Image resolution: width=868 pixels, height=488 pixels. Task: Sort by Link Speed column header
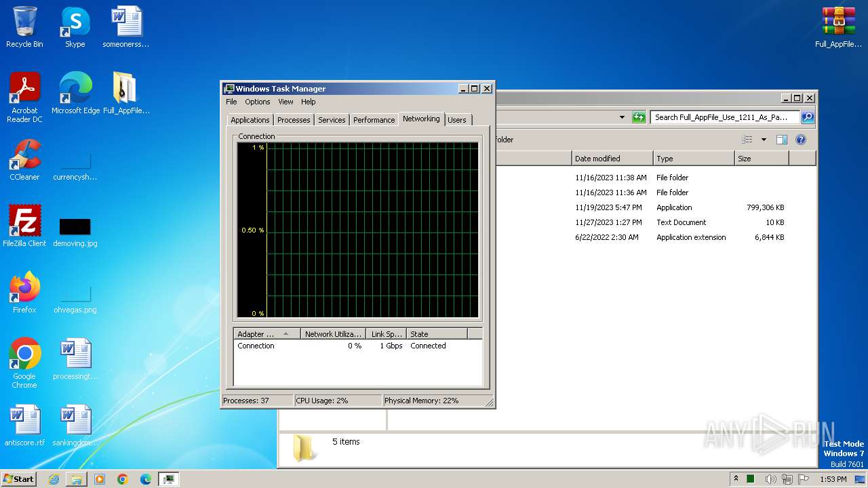click(x=386, y=334)
